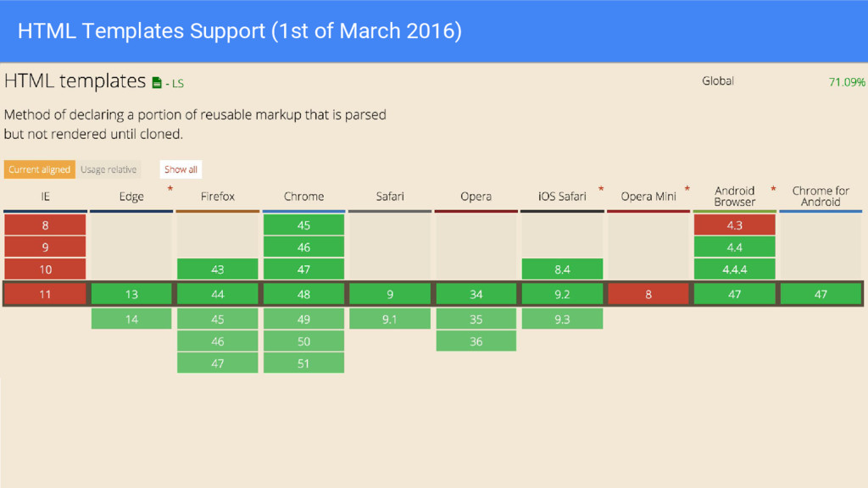868x488 pixels.
Task: Click the asterisk beside iOS Safari
Action: (x=601, y=189)
